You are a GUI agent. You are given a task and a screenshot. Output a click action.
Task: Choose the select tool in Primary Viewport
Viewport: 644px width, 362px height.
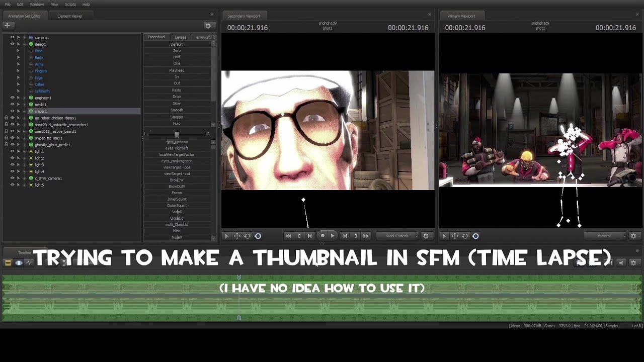(x=444, y=236)
